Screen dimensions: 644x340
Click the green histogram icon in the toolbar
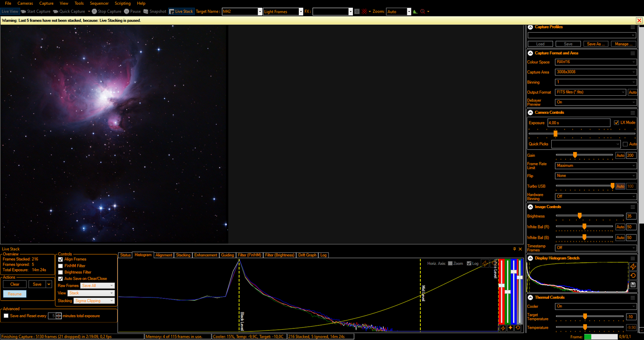(x=415, y=12)
